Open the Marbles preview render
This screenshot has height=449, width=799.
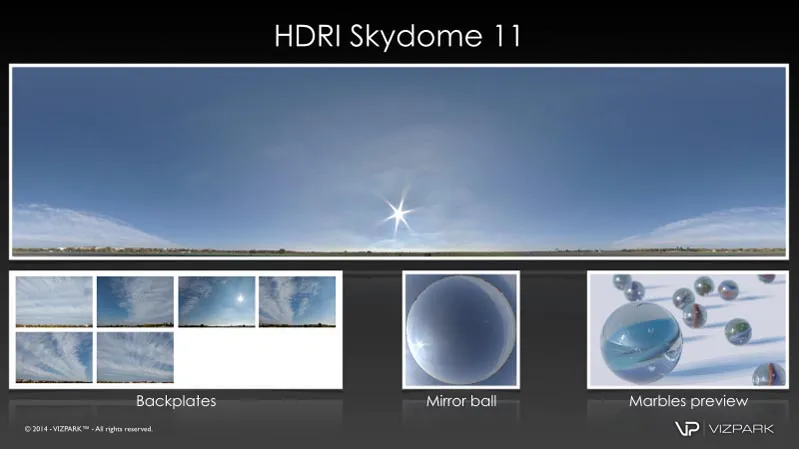pyautogui.click(x=688, y=330)
